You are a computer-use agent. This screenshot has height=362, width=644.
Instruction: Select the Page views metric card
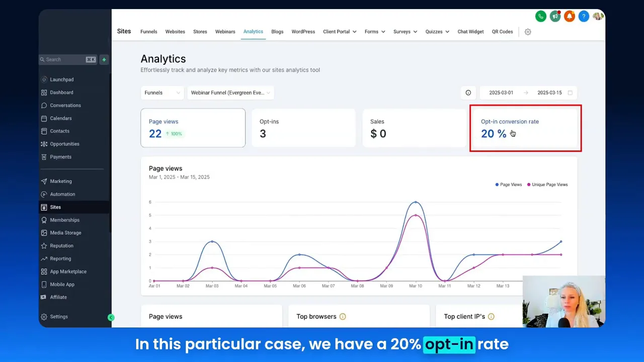pos(193,128)
